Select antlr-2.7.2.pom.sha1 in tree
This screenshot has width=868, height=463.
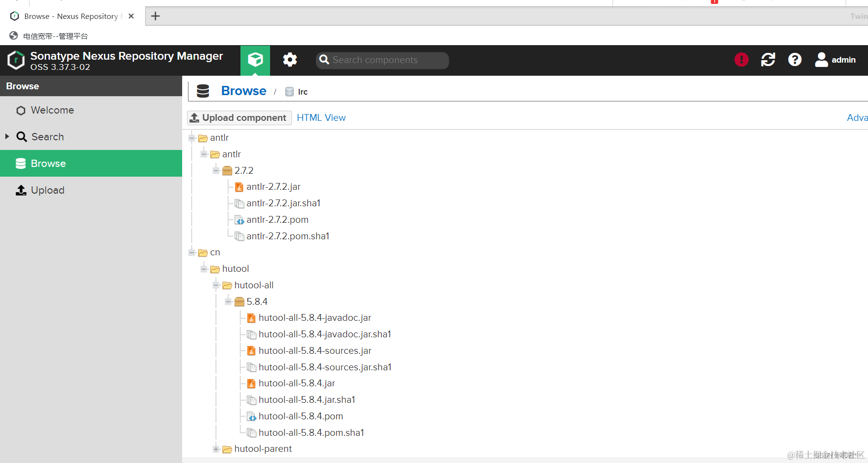(288, 236)
